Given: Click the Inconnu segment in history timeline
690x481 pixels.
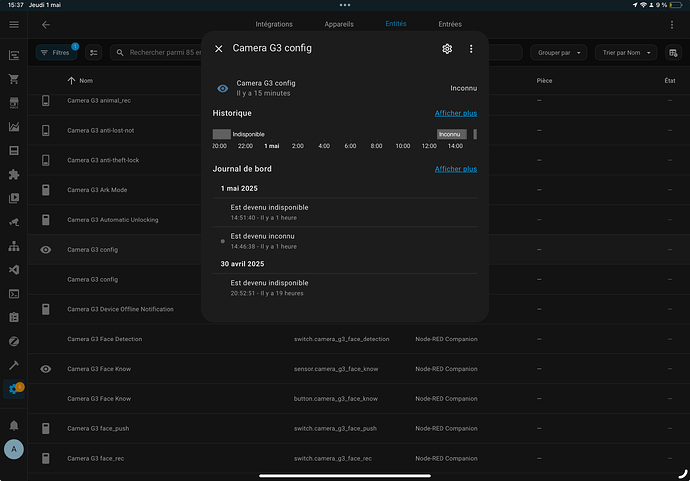Looking at the screenshot, I should 451,134.
